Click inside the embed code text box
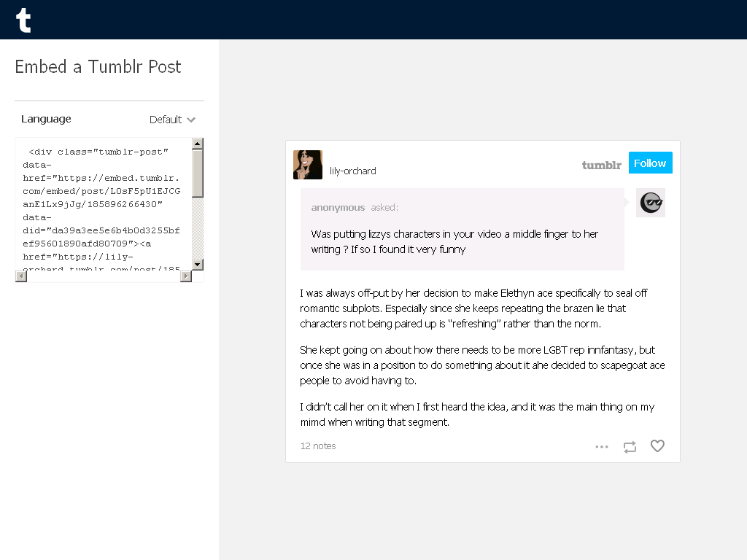747x560 pixels. [104, 205]
